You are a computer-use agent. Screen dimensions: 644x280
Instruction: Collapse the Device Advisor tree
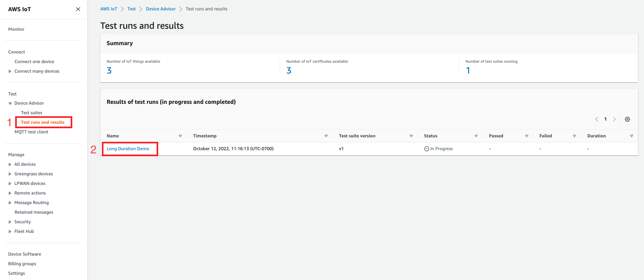[10, 103]
